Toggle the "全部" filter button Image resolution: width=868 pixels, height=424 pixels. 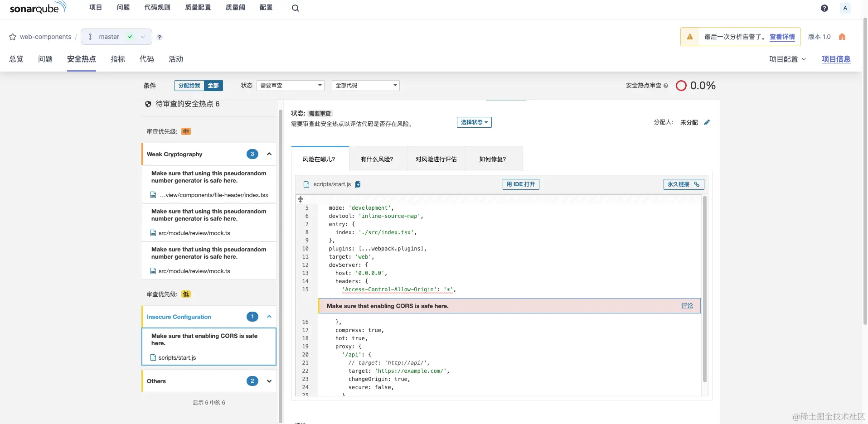tap(213, 86)
